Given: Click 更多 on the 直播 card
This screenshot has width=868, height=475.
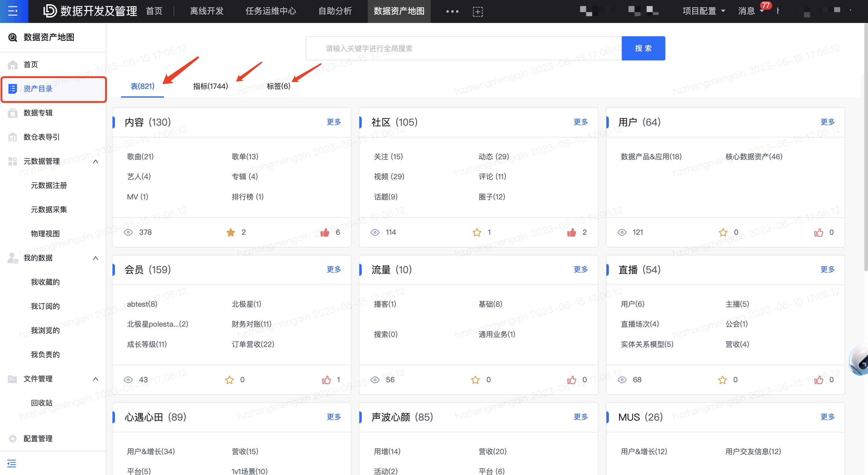Looking at the screenshot, I should (827, 269).
